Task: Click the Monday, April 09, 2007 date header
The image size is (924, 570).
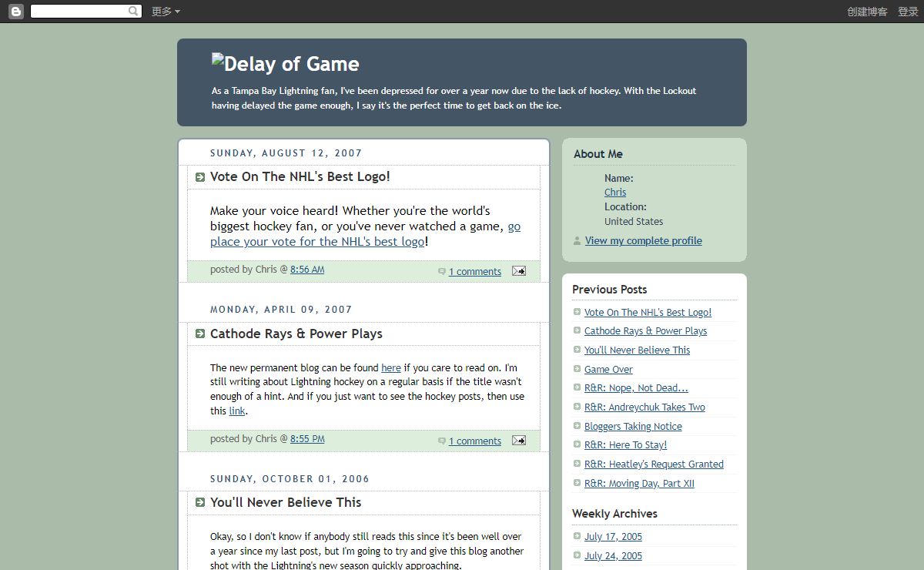Action: (281, 310)
